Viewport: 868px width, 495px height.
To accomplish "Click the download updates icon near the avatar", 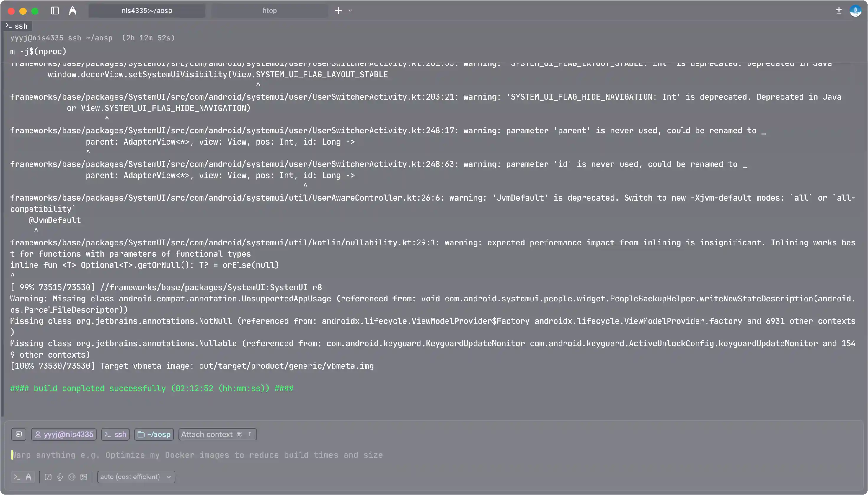I will [x=839, y=11].
